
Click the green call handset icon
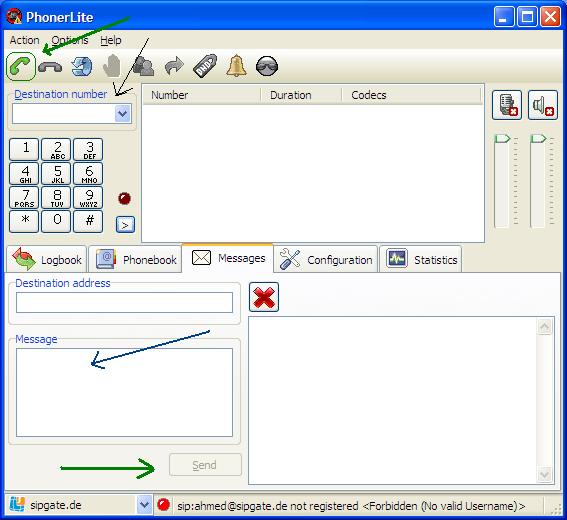[x=21, y=67]
